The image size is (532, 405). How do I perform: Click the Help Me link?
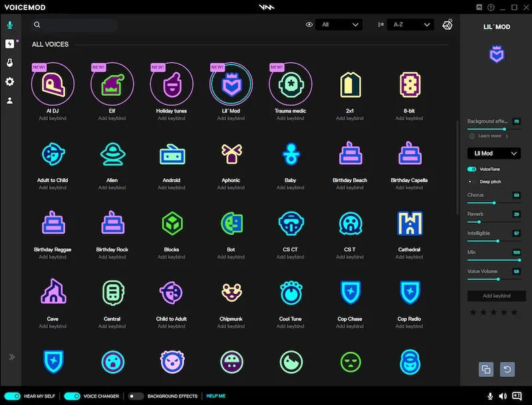(x=215, y=396)
